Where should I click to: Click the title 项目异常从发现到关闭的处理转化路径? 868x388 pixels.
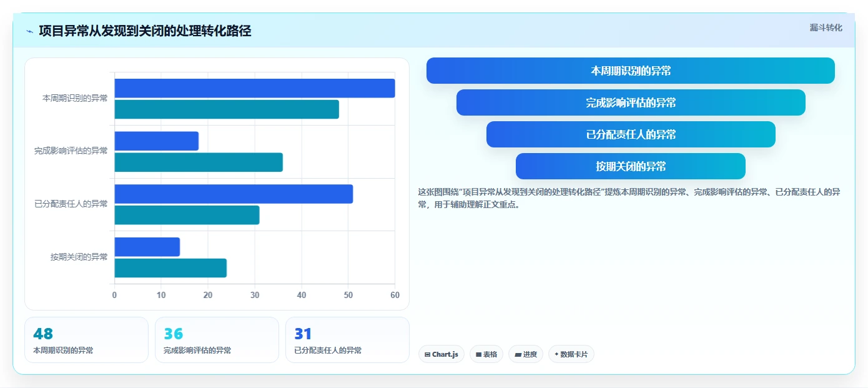coord(145,31)
